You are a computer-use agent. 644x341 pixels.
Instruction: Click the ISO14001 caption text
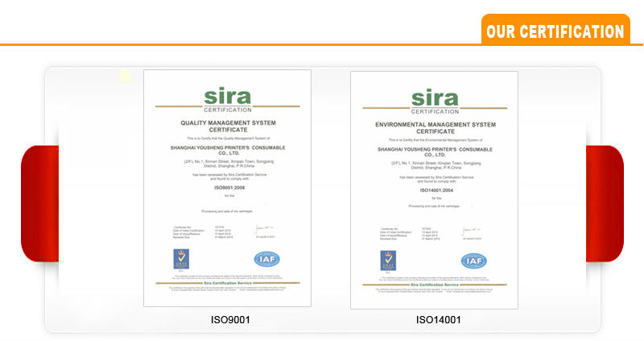(x=438, y=319)
